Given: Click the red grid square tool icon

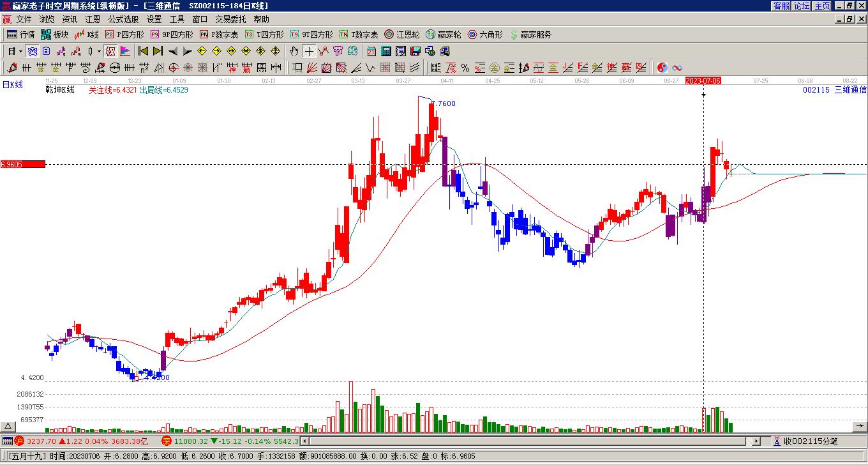Looking at the screenshot, I should click(385, 68).
